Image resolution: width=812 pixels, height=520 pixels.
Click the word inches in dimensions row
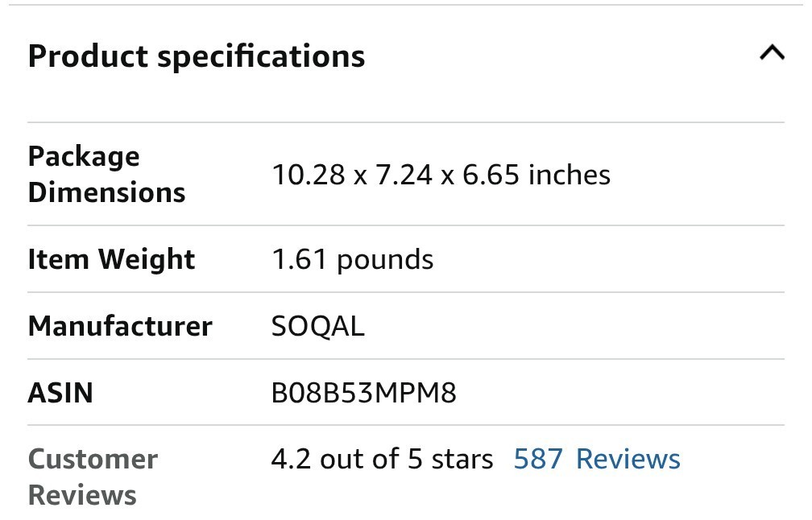(569, 175)
